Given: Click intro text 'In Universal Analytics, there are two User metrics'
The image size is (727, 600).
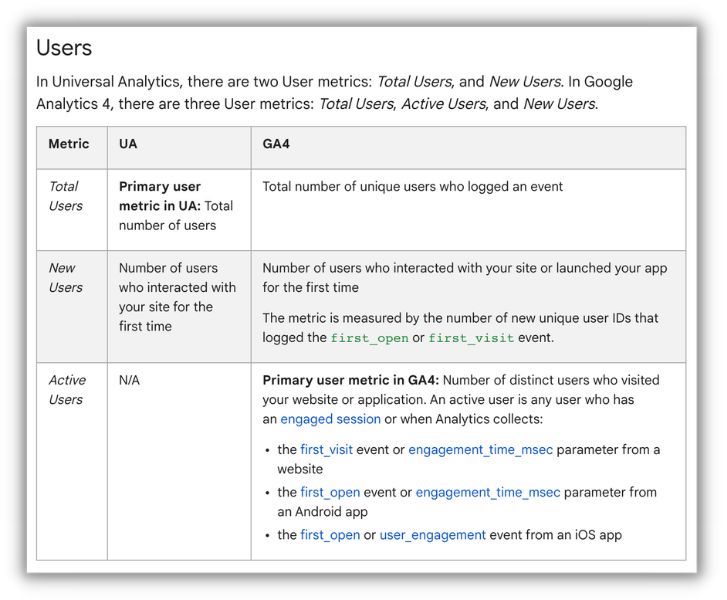Looking at the screenshot, I should tap(204, 82).
